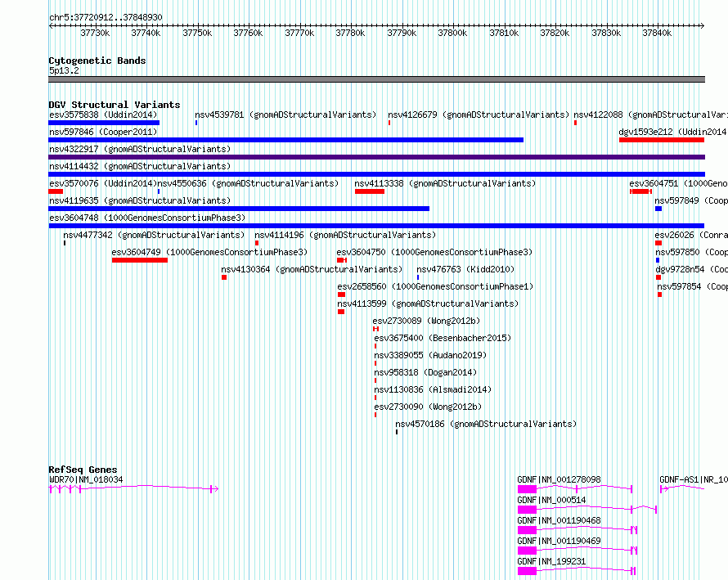Click the esv3604750 variant label

[x=434, y=252]
